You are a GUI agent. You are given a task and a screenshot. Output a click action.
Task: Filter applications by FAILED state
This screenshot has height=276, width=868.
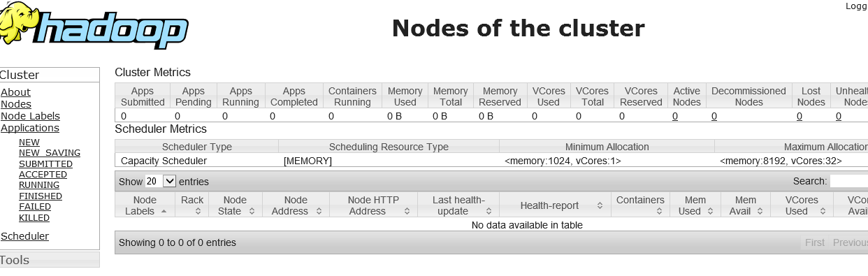point(35,207)
